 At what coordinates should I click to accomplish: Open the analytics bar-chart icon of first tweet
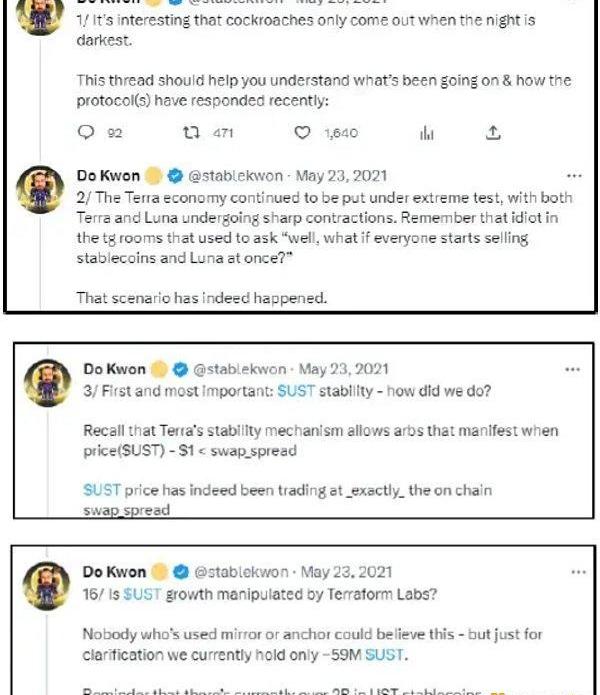425,133
